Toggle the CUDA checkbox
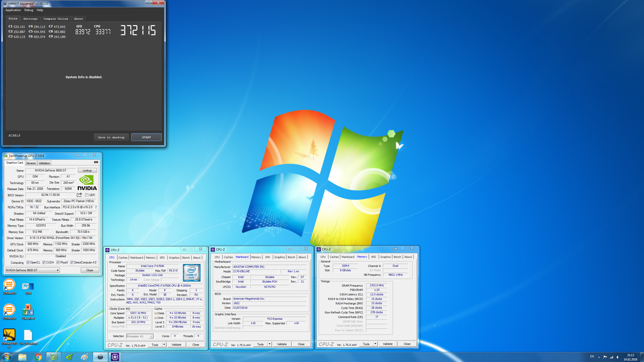This screenshot has width=644, height=362. (44, 262)
